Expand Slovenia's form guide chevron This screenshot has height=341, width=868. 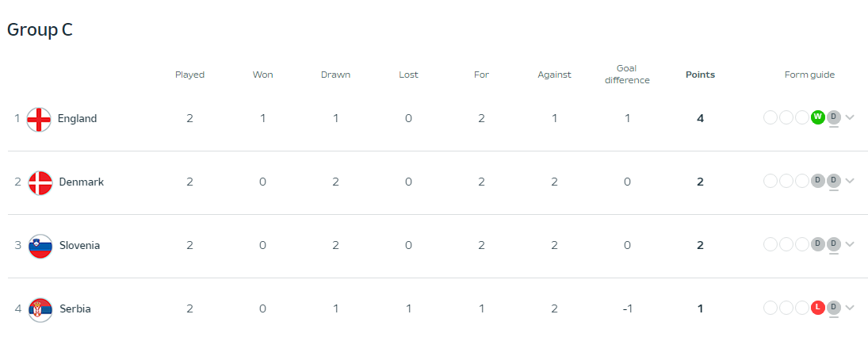[850, 244]
